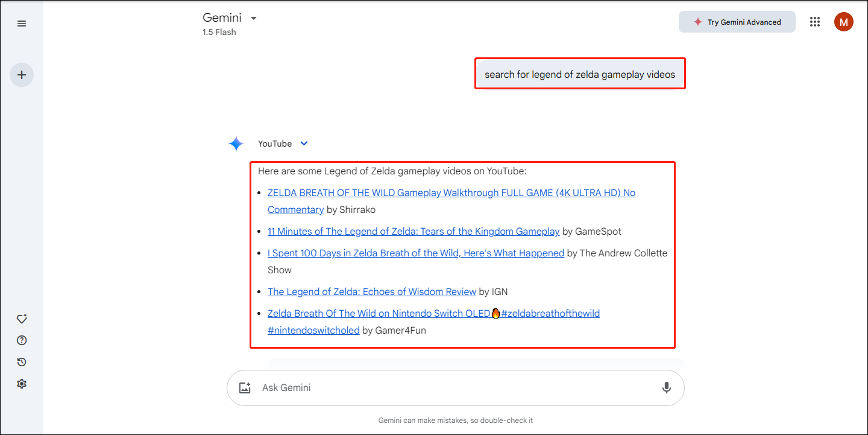Image resolution: width=868 pixels, height=435 pixels.
Task: Click the search for legend of zelda prompt bubble
Action: tap(580, 75)
